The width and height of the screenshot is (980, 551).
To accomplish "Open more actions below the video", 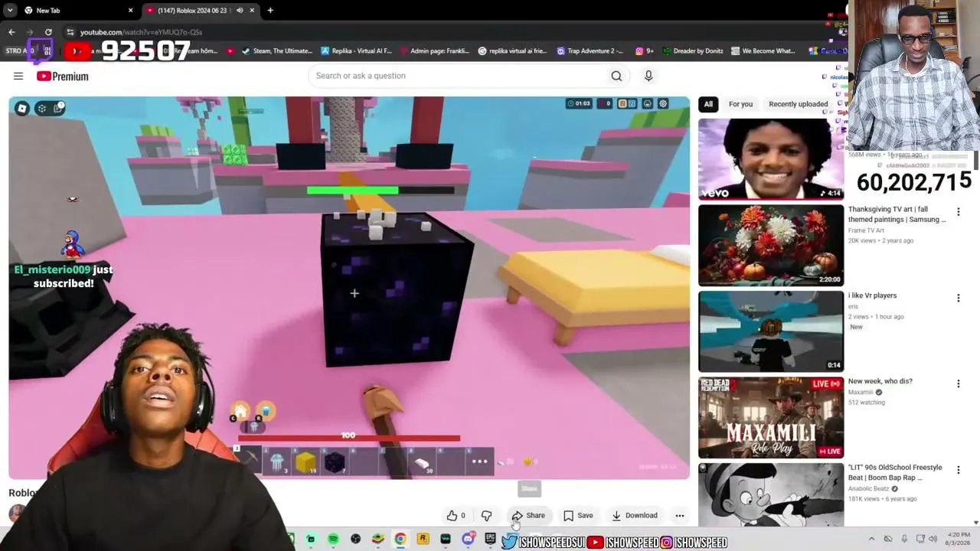I will pos(680,516).
